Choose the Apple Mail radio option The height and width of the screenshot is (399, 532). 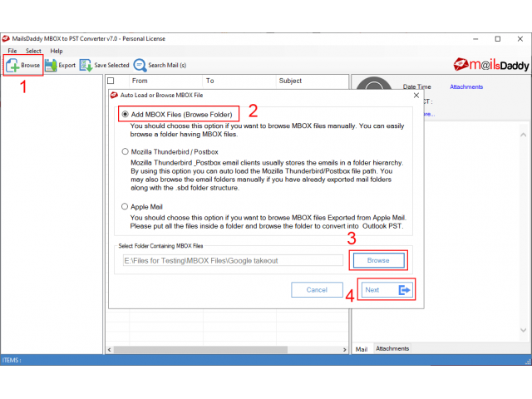tap(125, 207)
